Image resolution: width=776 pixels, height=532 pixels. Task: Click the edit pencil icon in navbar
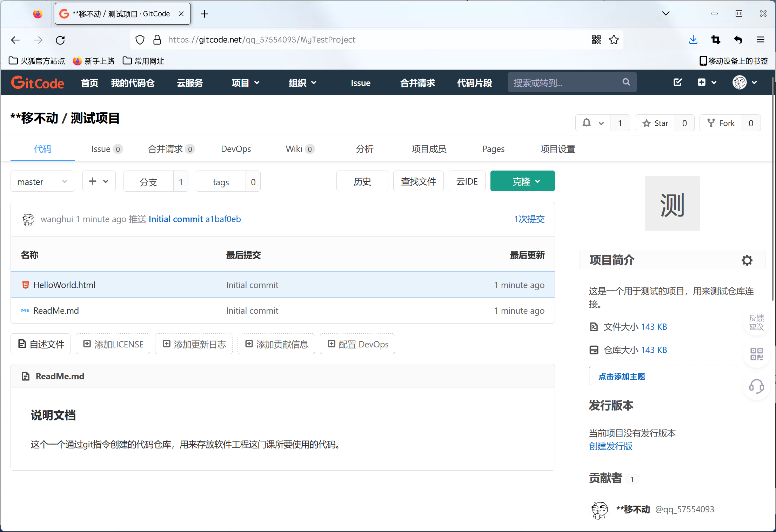pyautogui.click(x=677, y=82)
